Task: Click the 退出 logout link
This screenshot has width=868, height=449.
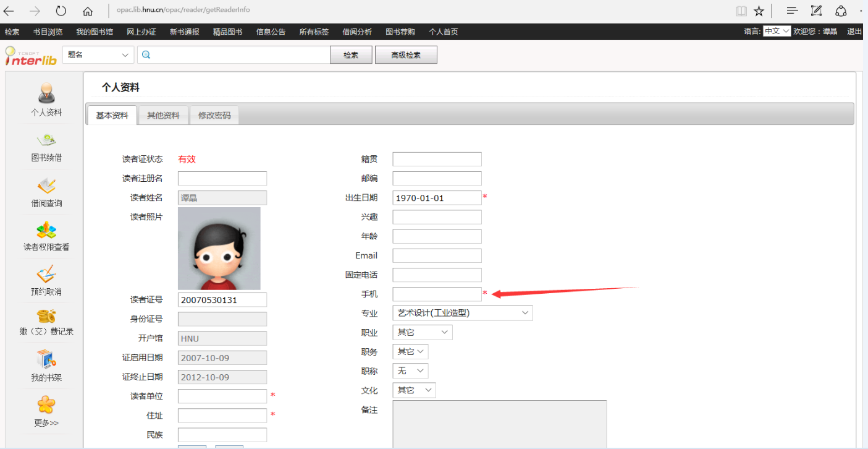Action: [x=854, y=32]
